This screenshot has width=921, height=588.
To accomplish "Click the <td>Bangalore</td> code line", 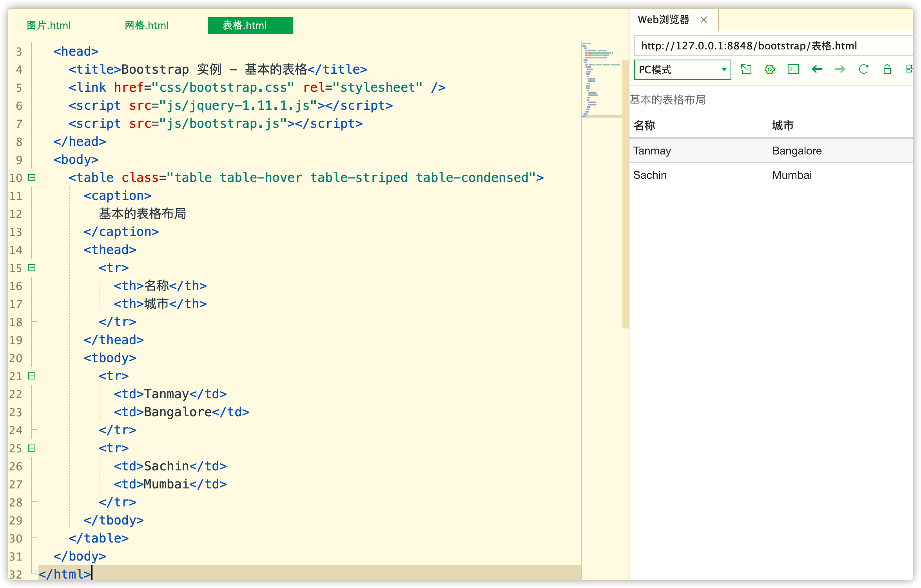I will [182, 412].
